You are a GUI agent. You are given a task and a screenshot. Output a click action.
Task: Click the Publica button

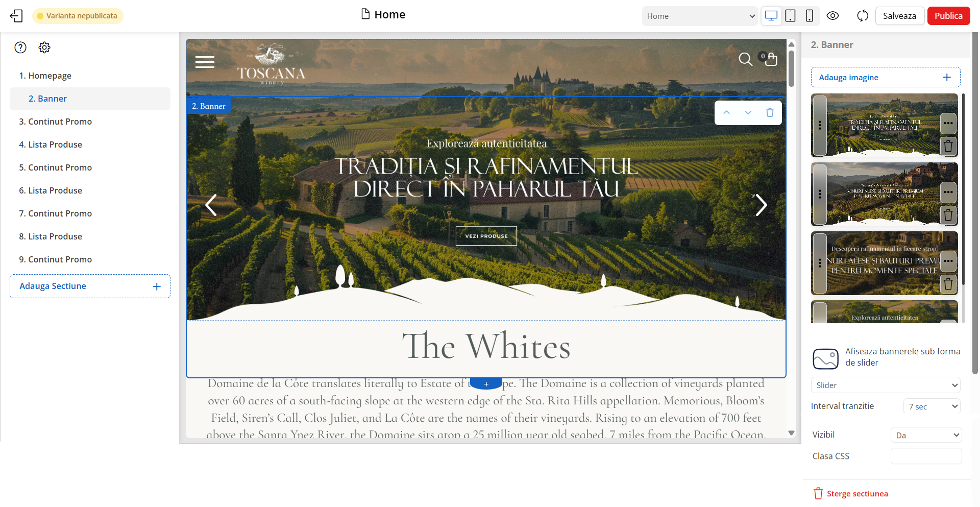(948, 16)
